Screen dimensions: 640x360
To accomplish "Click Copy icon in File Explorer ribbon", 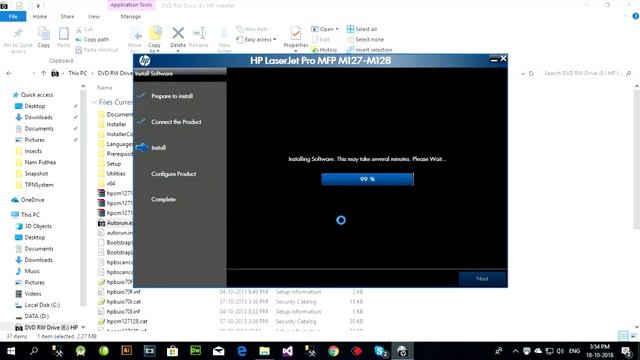I will (x=44, y=33).
